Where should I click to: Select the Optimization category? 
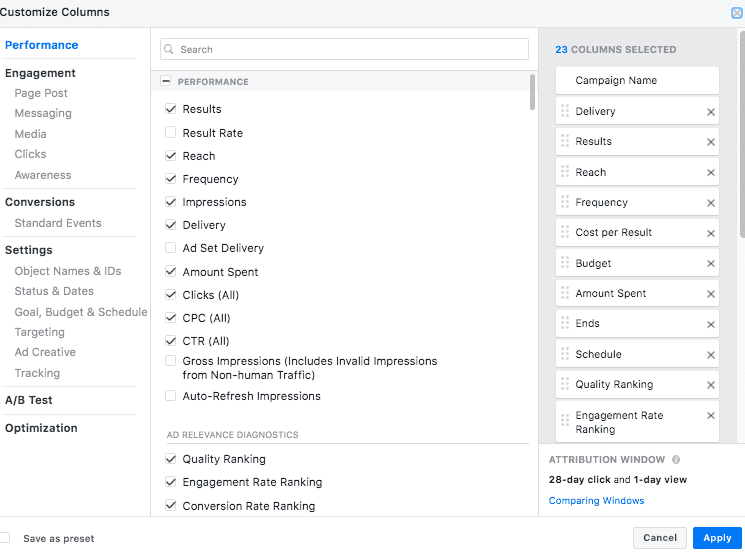point(41,428)
